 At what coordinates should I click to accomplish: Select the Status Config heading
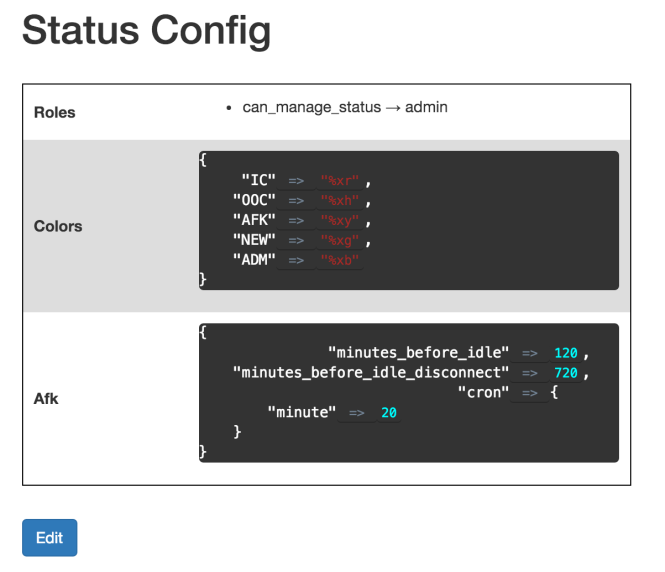click(146, 31)
